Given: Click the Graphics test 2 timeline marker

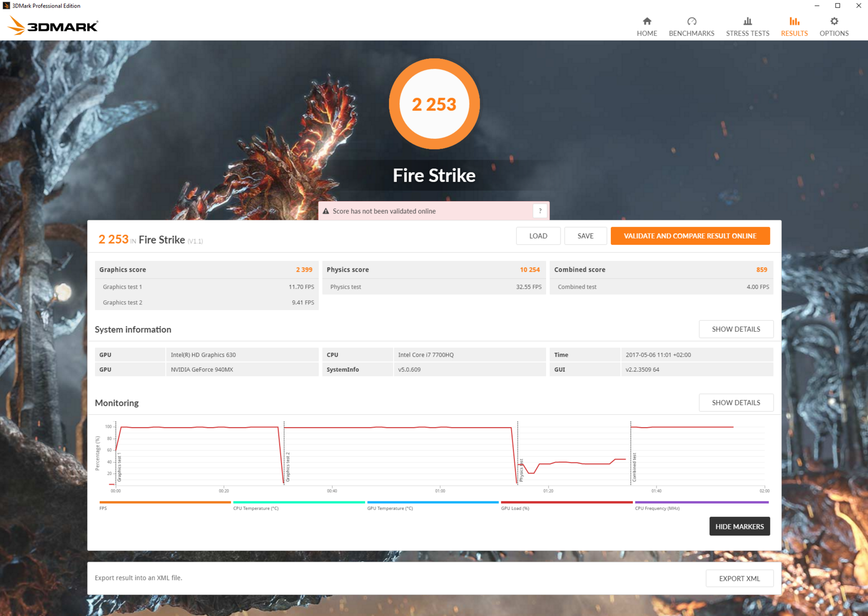Looking at the screenshot, I should (287, 467).
